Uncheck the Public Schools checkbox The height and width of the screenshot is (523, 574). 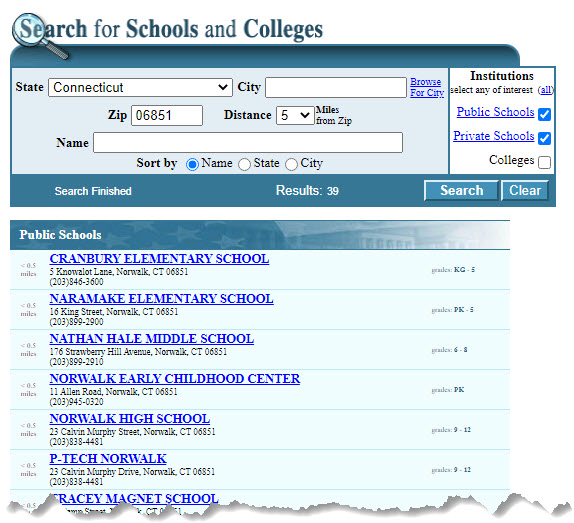(x=544, y=114)
